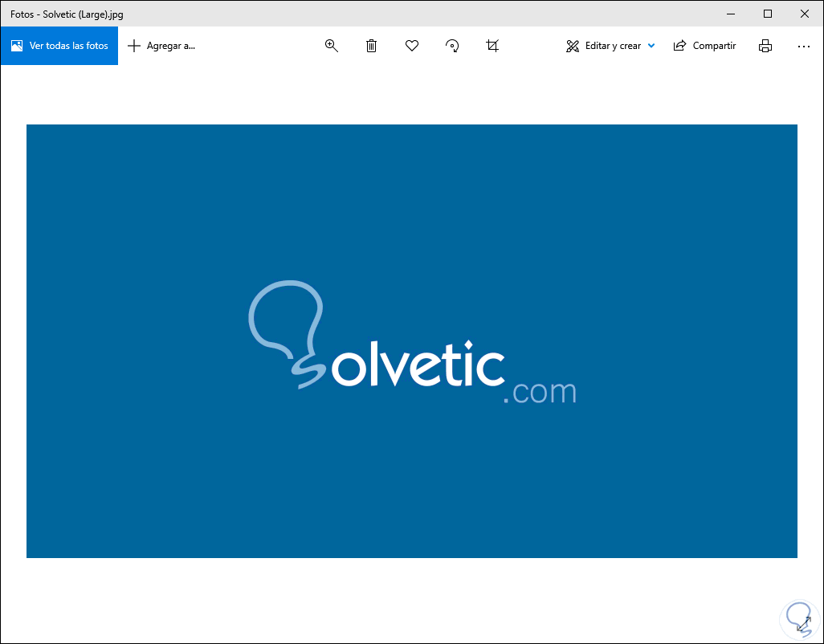Add photo to favorites with the heart icon
The image size is (824, 644).
tap(412, 46)
